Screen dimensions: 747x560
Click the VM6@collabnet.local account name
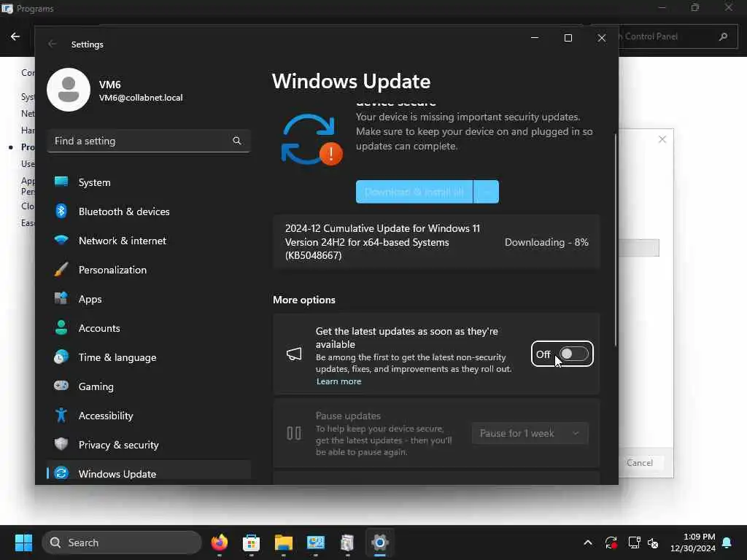point(141,98)
